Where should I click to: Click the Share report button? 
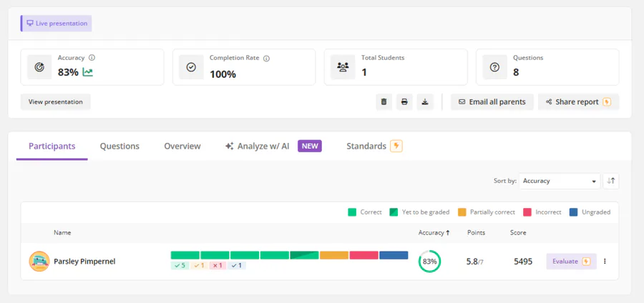click(578, 102)
